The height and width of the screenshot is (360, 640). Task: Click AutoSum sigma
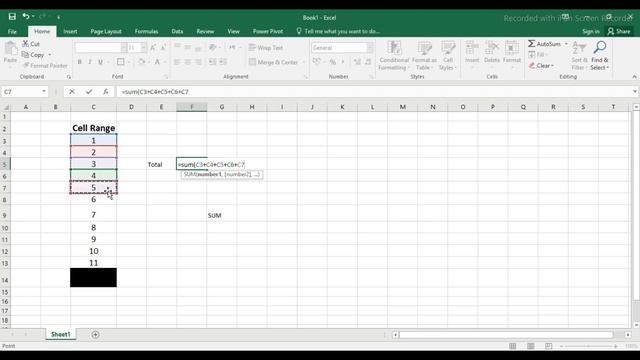tap(531, 44)
